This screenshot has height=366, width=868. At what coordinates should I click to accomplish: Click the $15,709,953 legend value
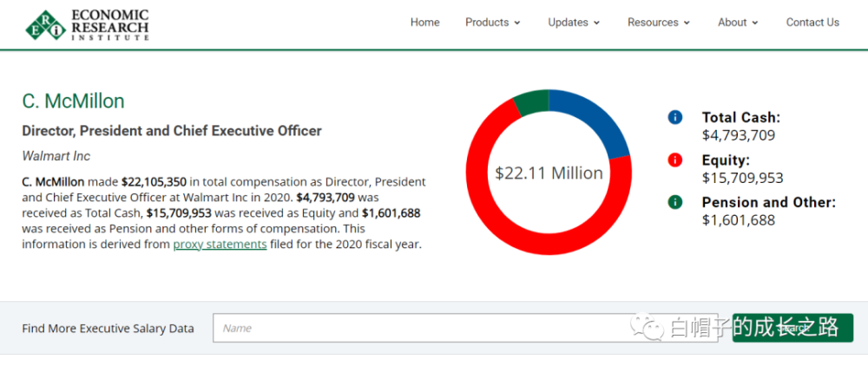(742, 178)
